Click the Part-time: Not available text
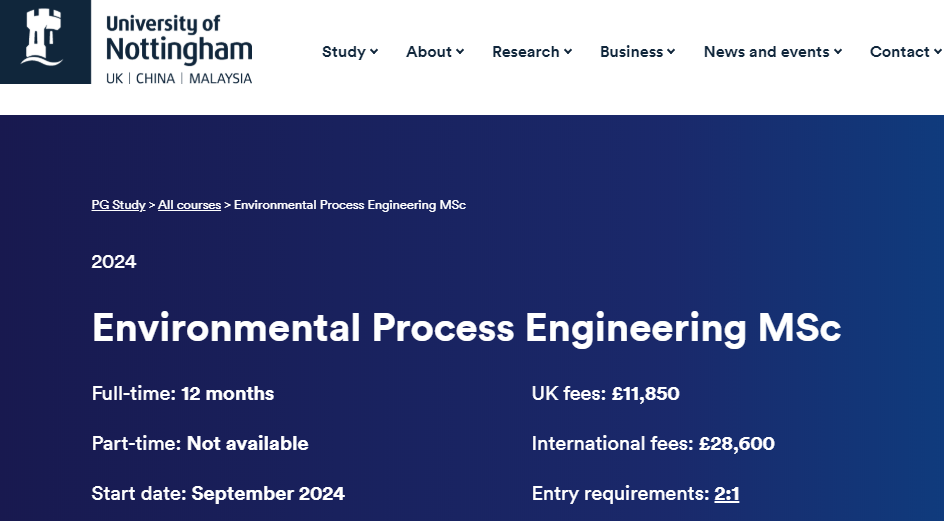Screen dimensions: 944x521 coord(200,443)
